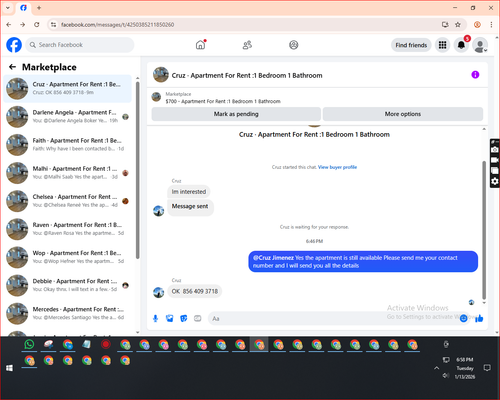Click the red record icon on taskbar

point(106,344)
